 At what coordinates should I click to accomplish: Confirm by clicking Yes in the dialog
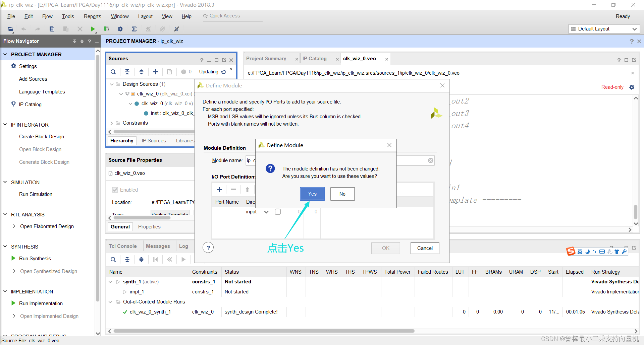click(x=312, y=194)
